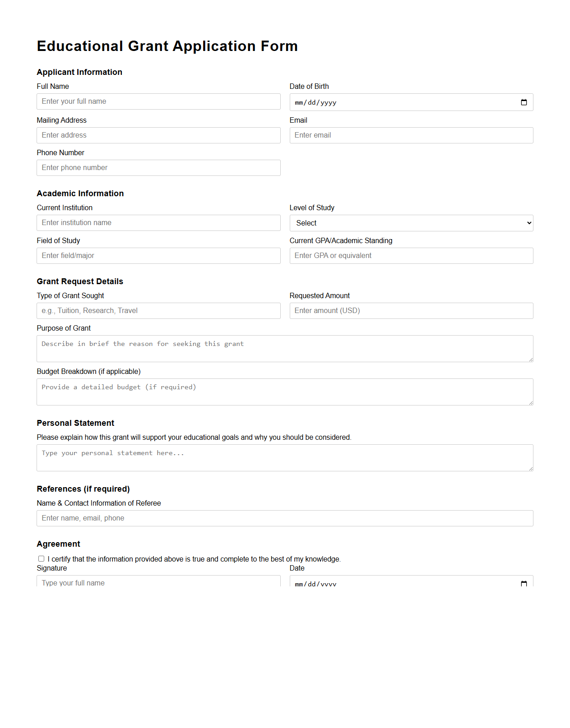This screenshot has height=728, width=570.
Task: Click the Full Name input field
Action: 158,101
